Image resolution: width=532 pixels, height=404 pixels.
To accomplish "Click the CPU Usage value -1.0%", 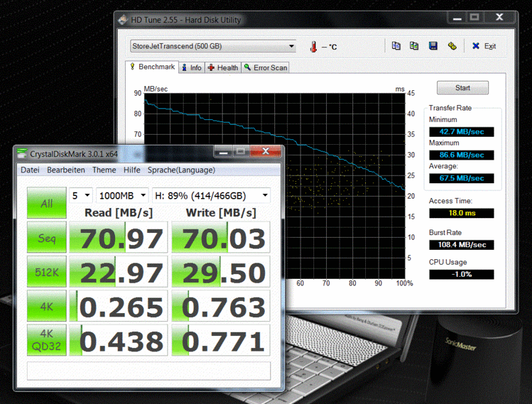I will [x=461, y=274].
